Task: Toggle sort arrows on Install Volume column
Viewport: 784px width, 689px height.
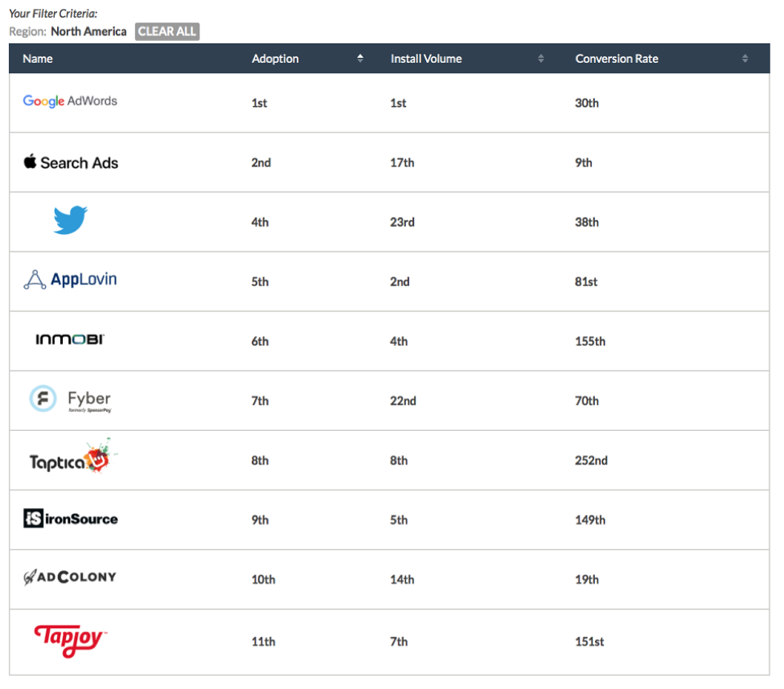Action: (x=541, y=59)
